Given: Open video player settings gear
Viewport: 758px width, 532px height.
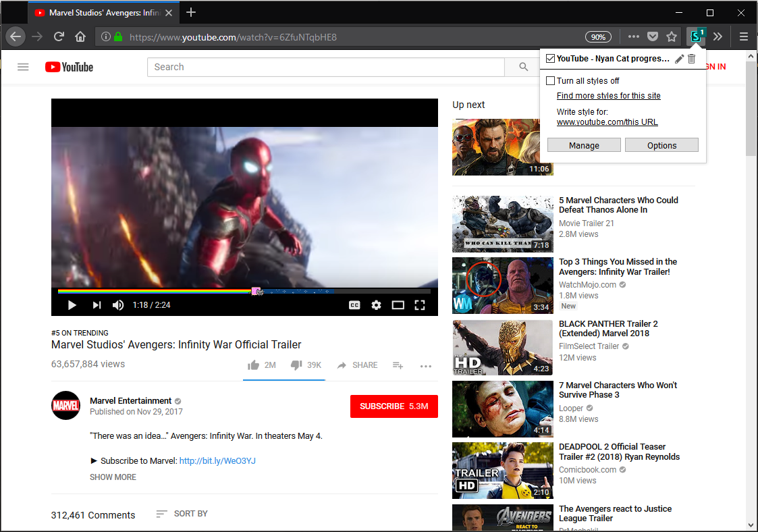Looking at the screenshot, I should point(376,305).
